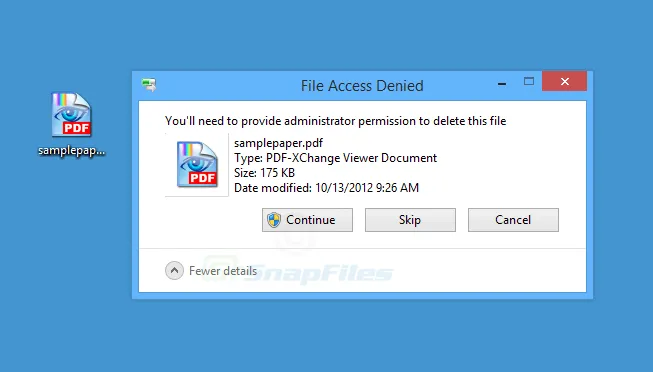Click the file transfer icon in title bar
The width and height of the screenshot is (653, 372).
coord(149,85)
